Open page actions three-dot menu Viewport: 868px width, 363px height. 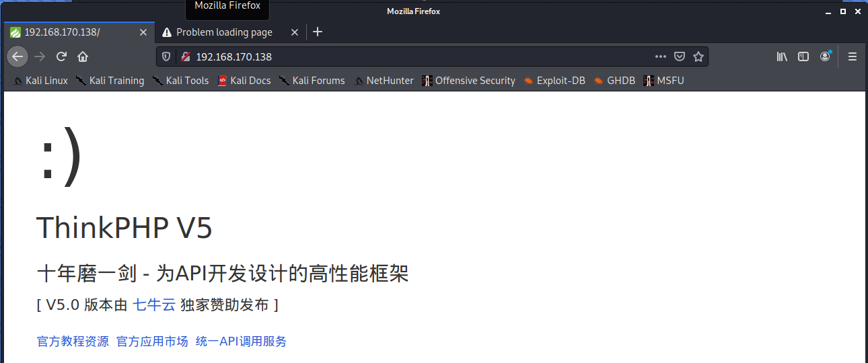tap(661, 56)
